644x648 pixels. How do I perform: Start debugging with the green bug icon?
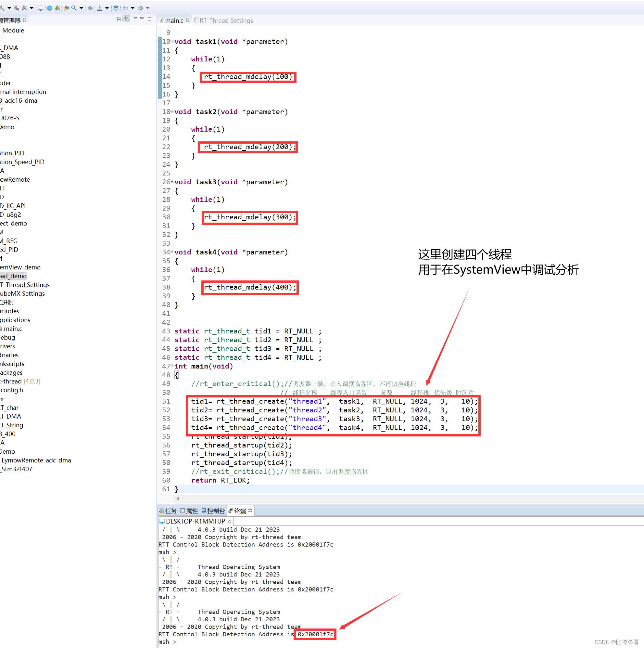pos(57,8)
